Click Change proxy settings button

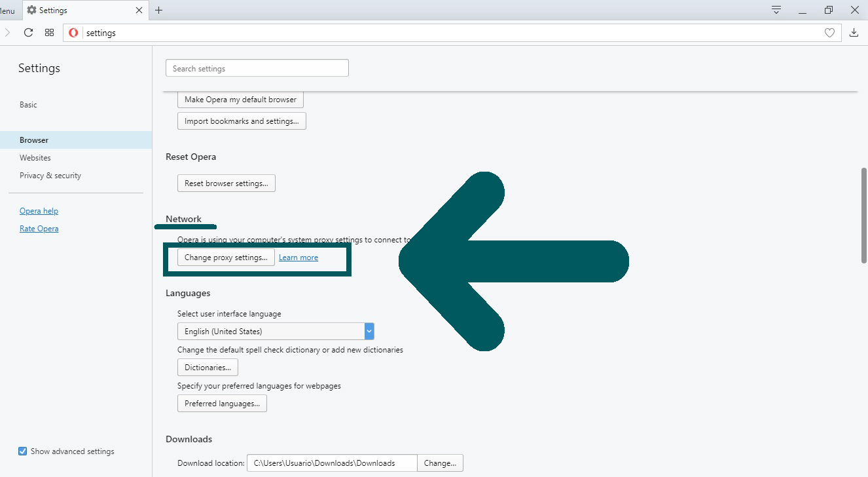pyautogui.click(x=226, y=258)
